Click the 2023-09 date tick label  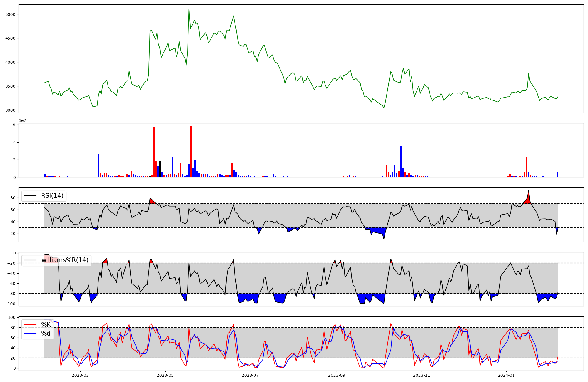[x=337, y=375]
